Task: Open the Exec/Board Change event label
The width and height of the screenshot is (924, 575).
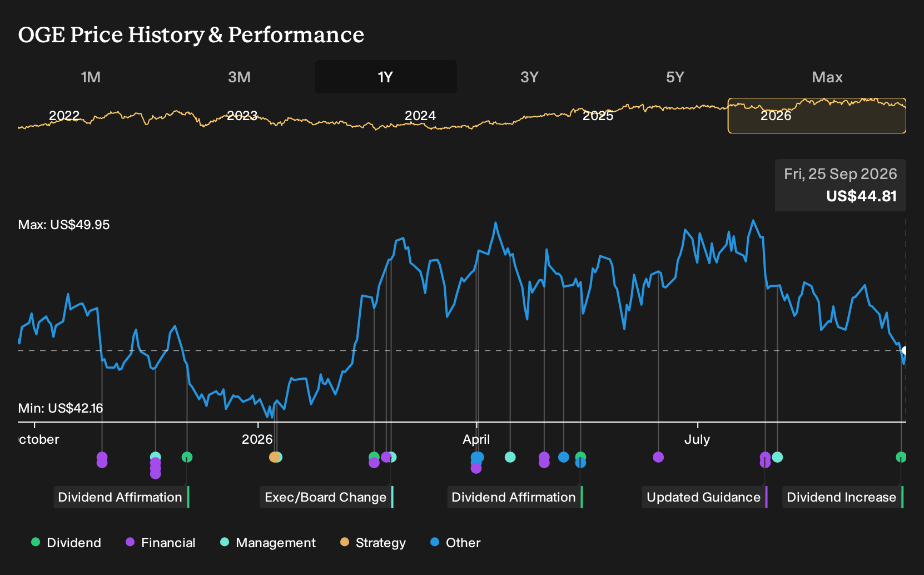Action: (x=327, y=497)
